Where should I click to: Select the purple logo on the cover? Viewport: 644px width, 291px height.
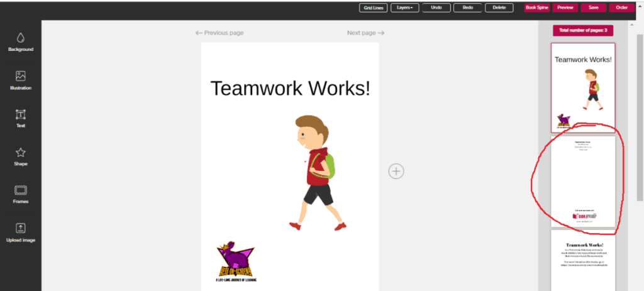(x=236, y=261)
